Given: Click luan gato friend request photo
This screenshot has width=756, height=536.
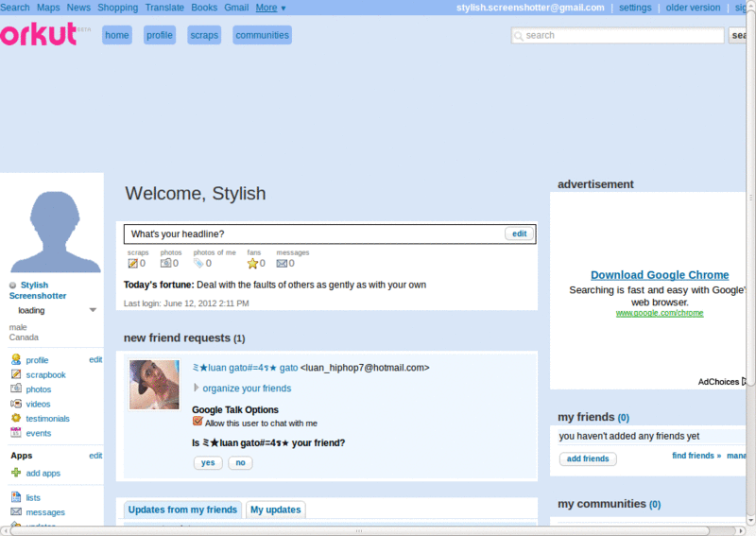Looking at the screenshot, I should 154,385.
